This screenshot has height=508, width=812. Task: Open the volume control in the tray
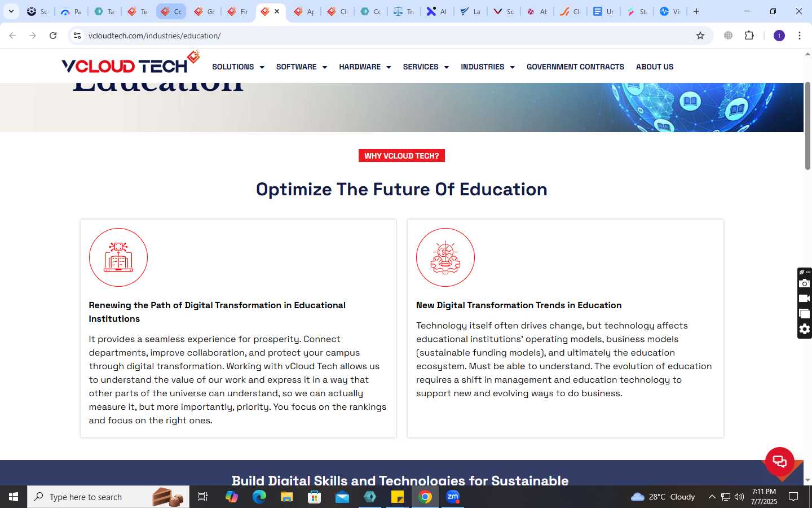point(739,497)
